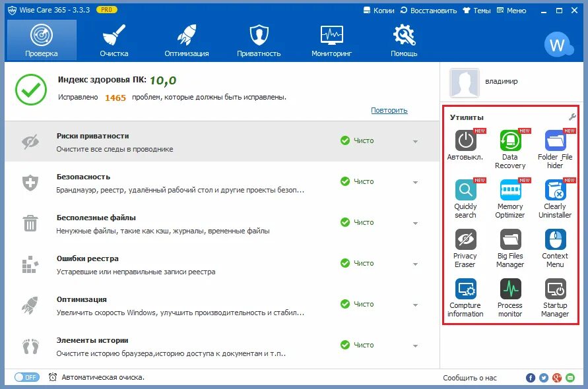Viewport: 588px width, 389px height.
Task: Expand the Риски приватности row arrow
Action: (416, 142)
